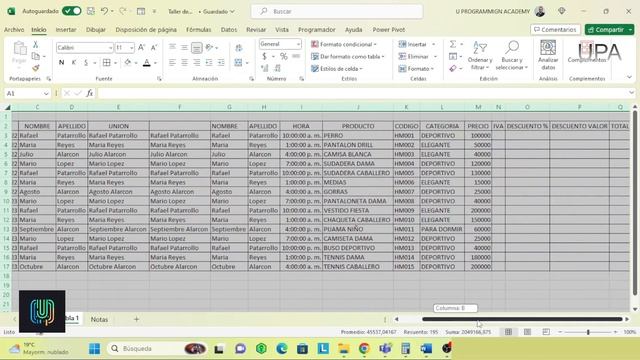Toggle Underline (S) formatting
The height and width of the screenshot is (360, 640).
[86, 62]
